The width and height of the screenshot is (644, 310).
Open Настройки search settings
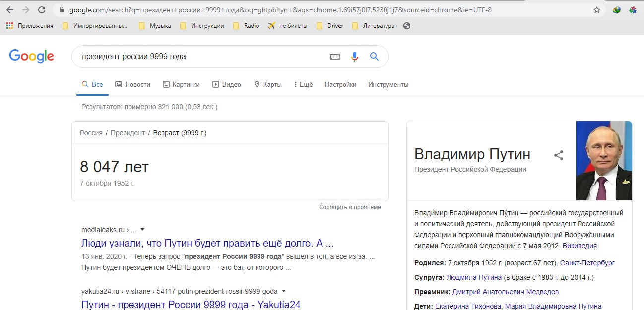point(340,85)
